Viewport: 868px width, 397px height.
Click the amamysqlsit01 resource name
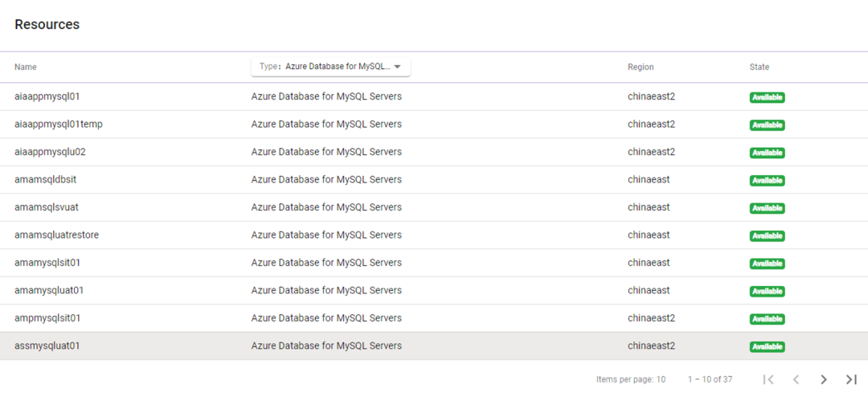click(47, 263)
